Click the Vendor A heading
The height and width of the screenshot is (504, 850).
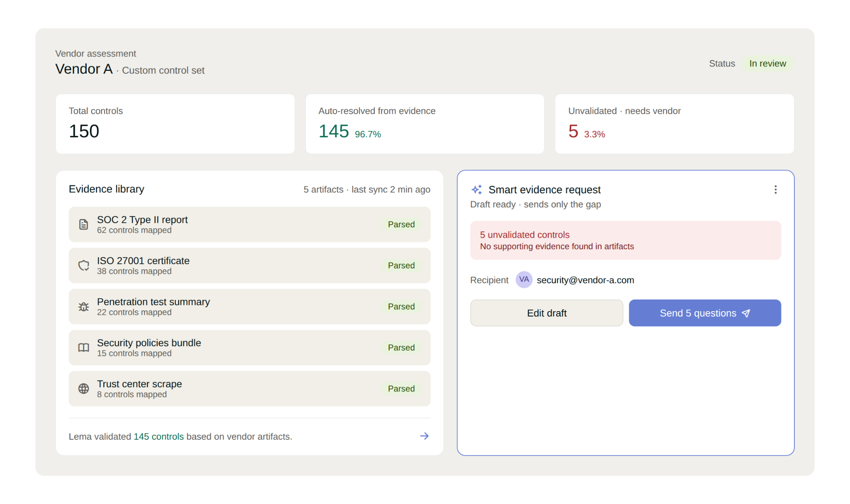click(x=84, y=69)
